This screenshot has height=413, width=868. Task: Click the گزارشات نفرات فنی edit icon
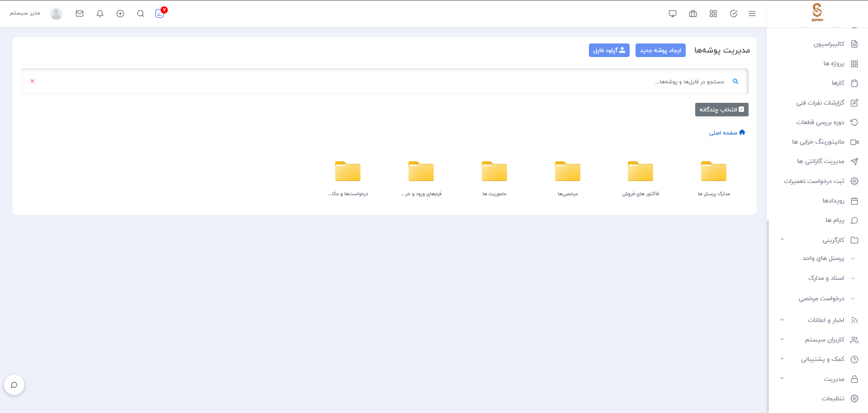854,103
